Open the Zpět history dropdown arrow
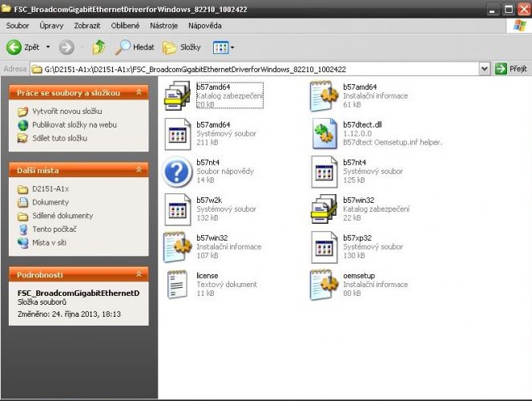This screenshot has height=401, width=532. tap(48, 47)
